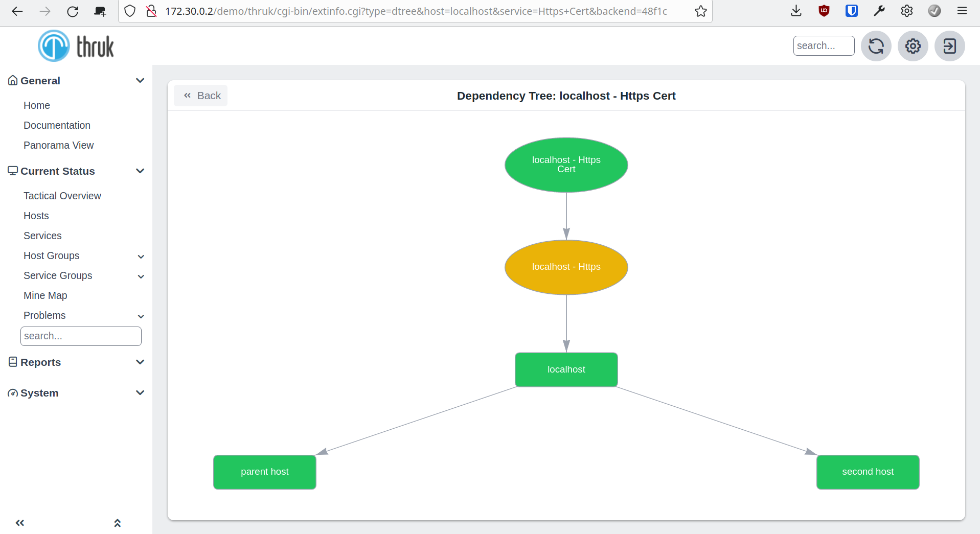Click the General section heading
Image resolution: width=980 pixels, height=534 pixels.
coord(40,81)
